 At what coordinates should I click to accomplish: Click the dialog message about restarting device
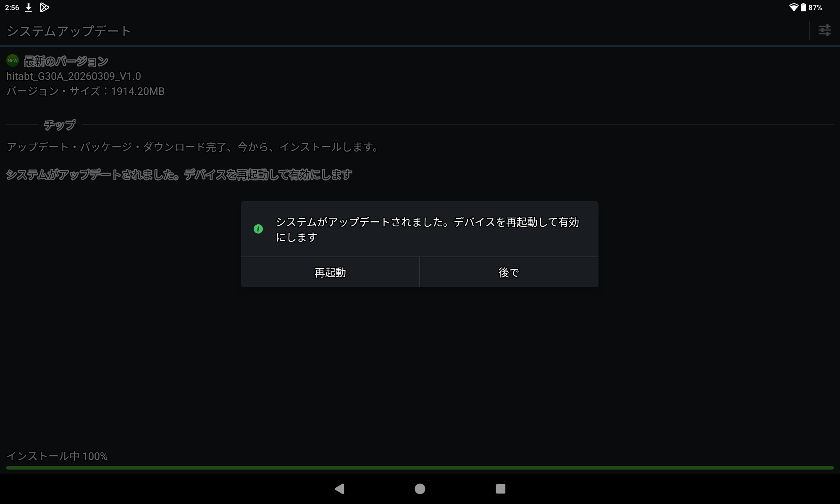(427, 229)
